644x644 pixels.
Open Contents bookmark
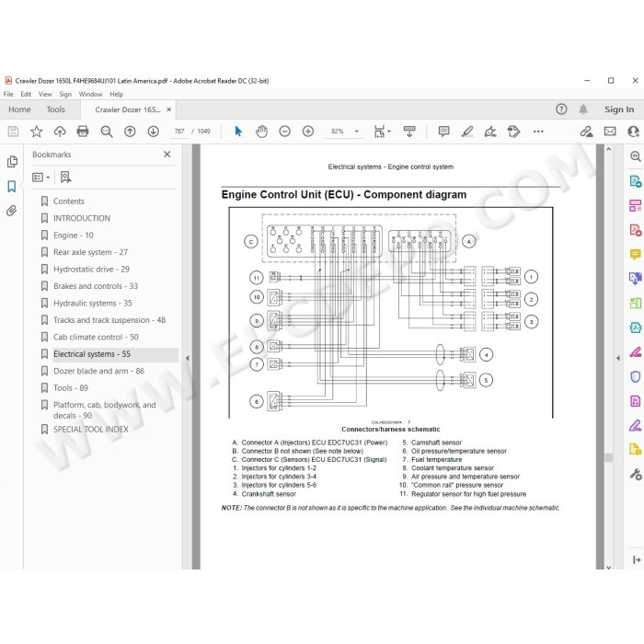coord(69,201)
